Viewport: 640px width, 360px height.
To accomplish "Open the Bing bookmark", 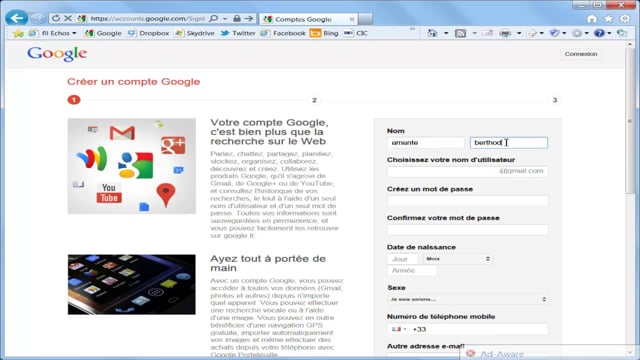I will coord(324,33).
